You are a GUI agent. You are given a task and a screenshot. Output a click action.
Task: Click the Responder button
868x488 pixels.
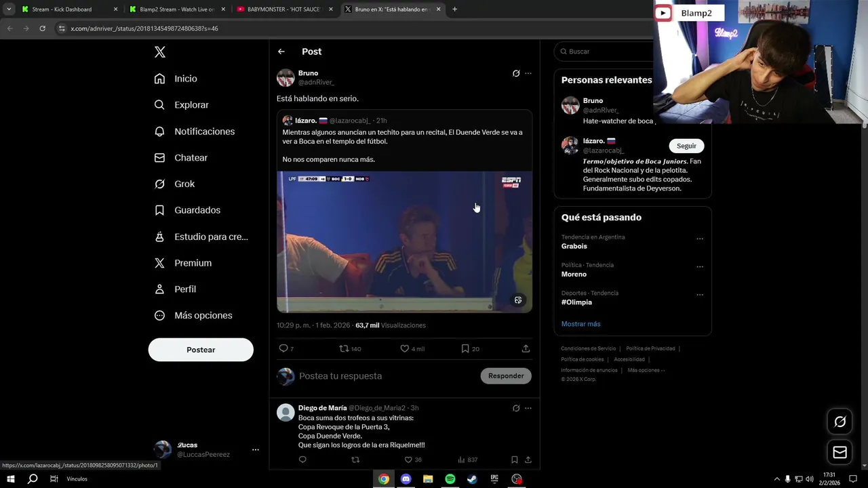point(506,376)
